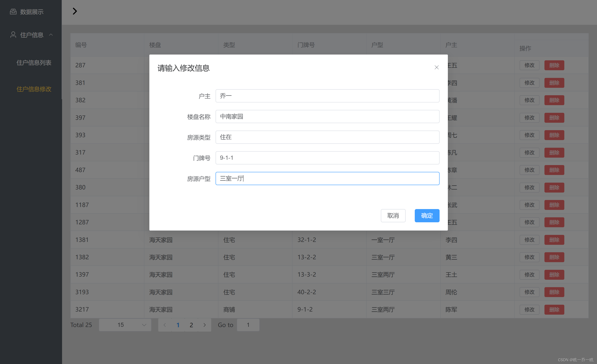
Task: Delete the row numbered 1381
Action: tap(554, 240)
